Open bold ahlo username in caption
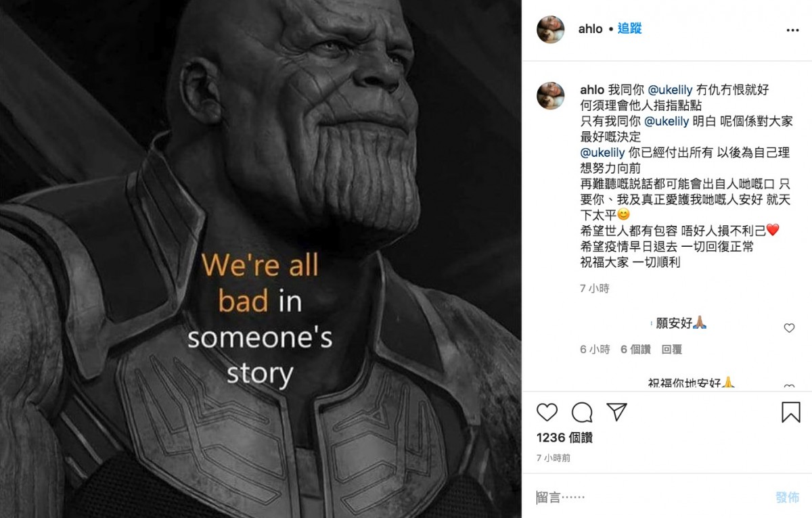Viewport: 812px width, 518px height. coord(592,89)
